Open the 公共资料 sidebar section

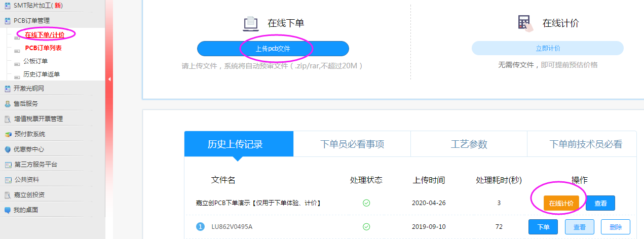[26, 180]
